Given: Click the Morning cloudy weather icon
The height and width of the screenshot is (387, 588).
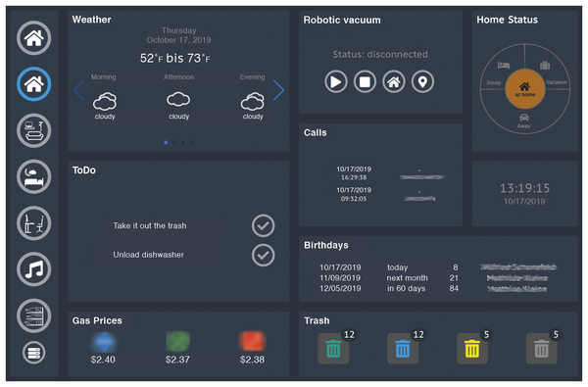Looking at the screenshot, I should point(105,101).
